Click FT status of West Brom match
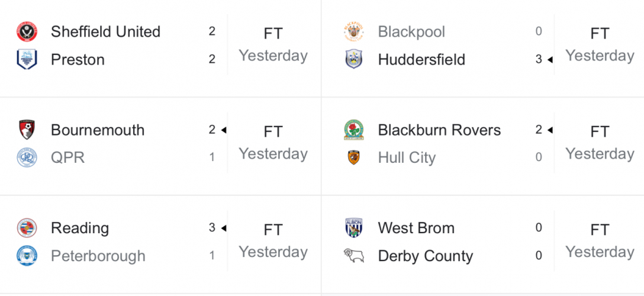 pos(600,230)
